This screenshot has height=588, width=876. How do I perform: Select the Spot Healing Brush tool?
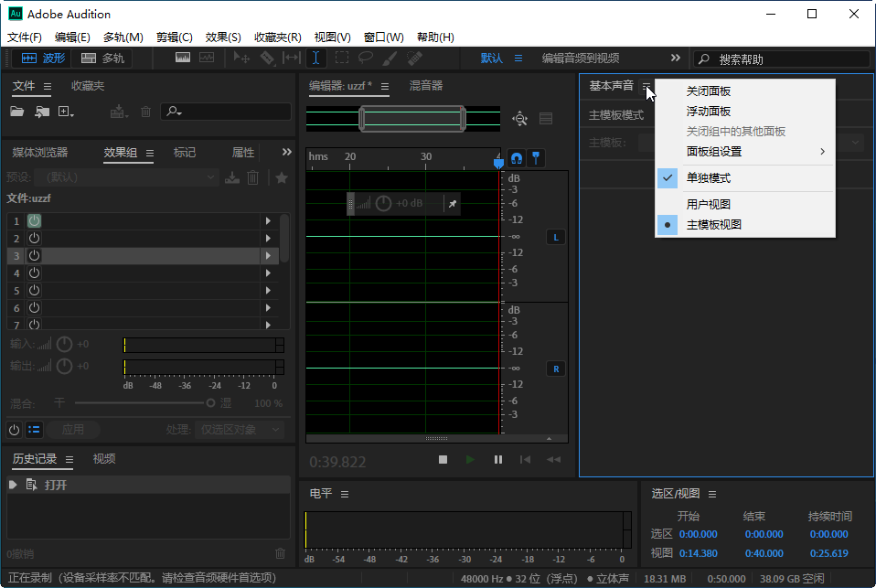pyautogui.click(x=414, y=58)
